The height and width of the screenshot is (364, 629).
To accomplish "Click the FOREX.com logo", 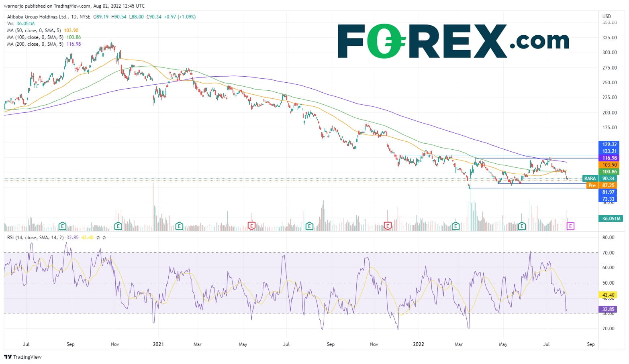I will (453, 41).
